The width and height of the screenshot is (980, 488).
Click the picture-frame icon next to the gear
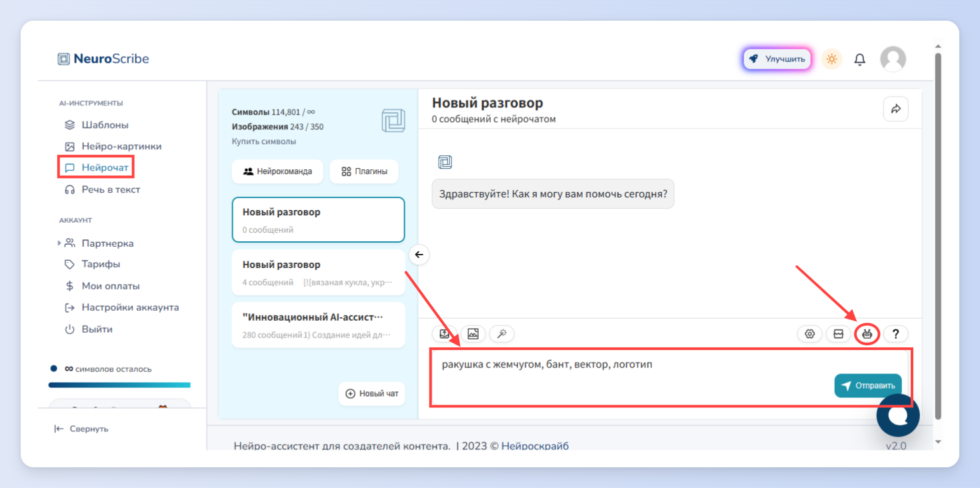pos(839,334)
